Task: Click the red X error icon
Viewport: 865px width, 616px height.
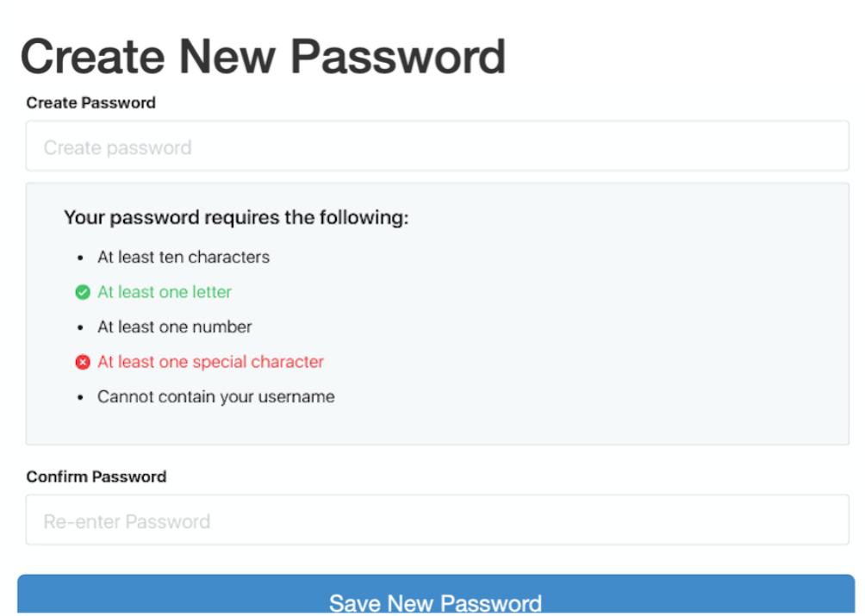Action: (x=83, y=363)
